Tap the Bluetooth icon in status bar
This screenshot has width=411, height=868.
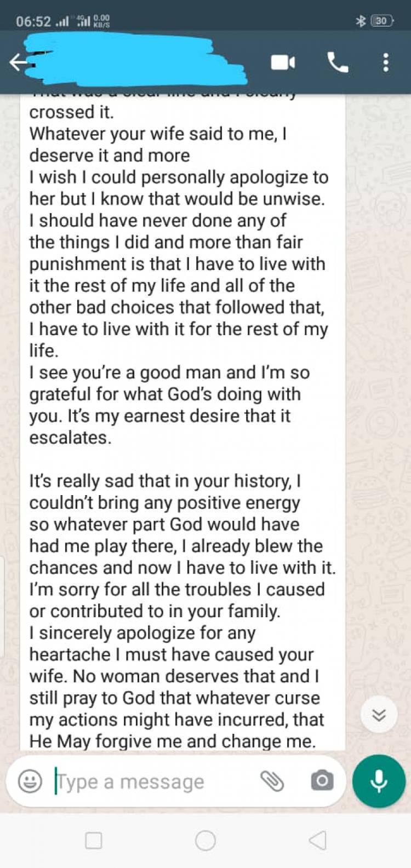click(361, 21)
